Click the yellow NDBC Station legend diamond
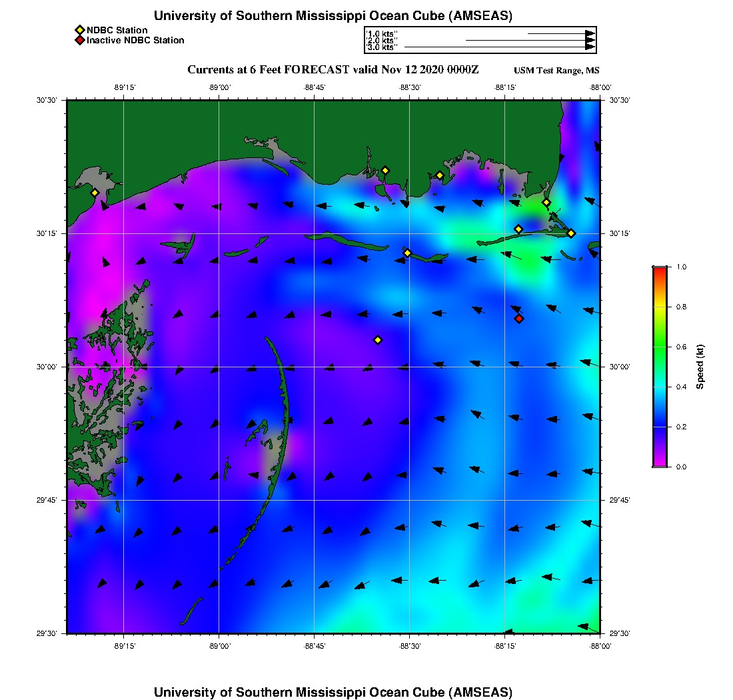This screenshot has width=733, height=700. coord(79,30)
